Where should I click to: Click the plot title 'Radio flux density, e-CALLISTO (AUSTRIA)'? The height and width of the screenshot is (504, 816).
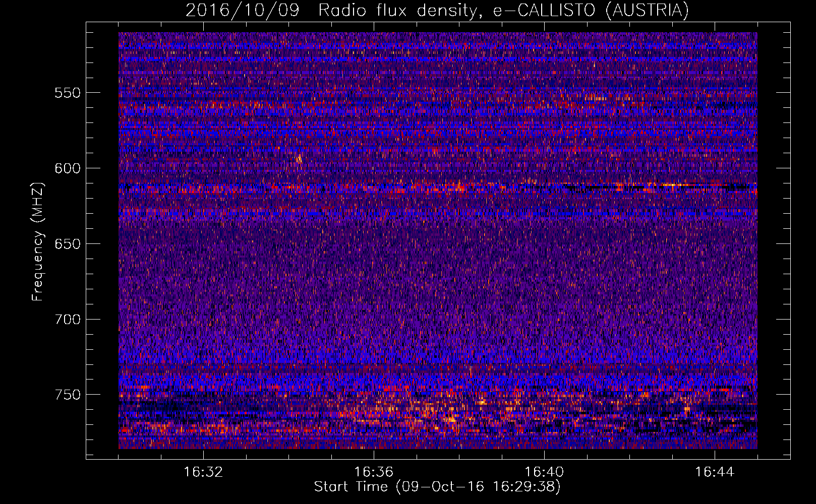503,10
